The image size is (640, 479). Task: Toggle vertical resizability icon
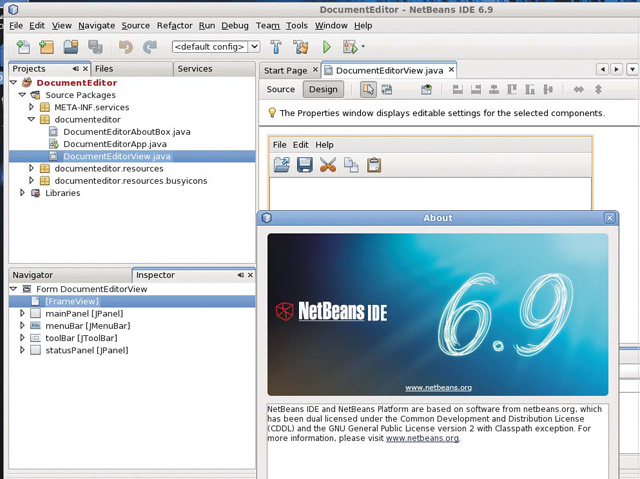pos(598,89)
